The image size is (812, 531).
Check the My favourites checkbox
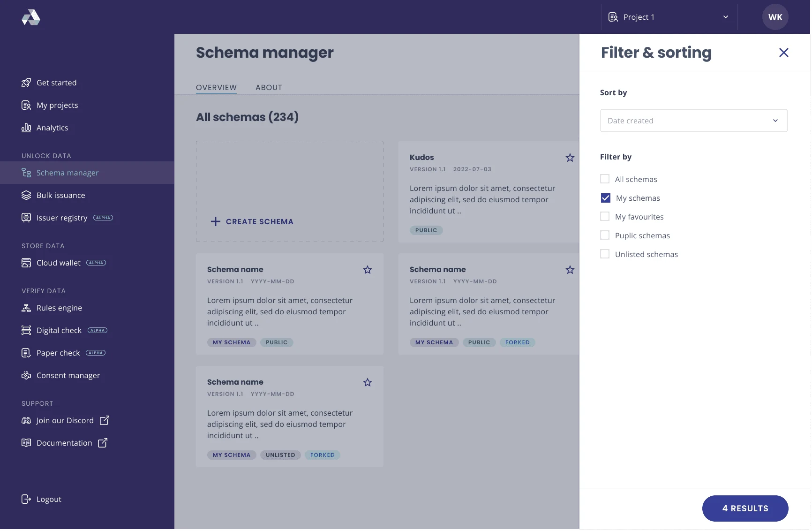click(605, 216)
